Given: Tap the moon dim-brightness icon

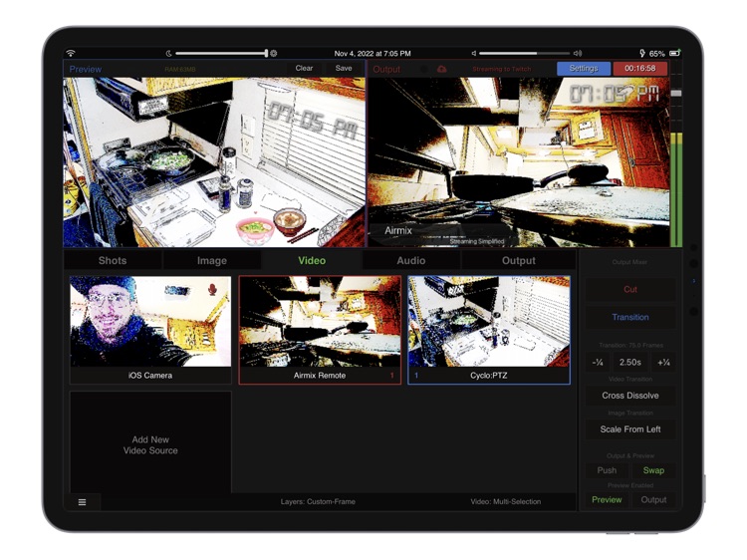Looking at the screenshot, I should (168, 54).
